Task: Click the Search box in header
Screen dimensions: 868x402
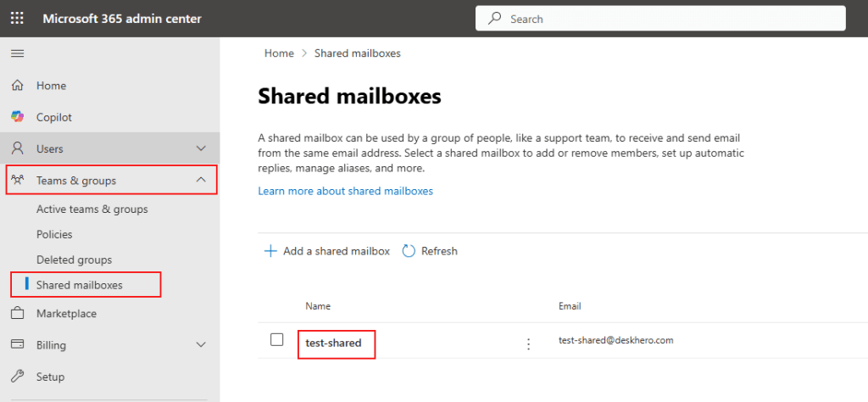Action: 660,19
